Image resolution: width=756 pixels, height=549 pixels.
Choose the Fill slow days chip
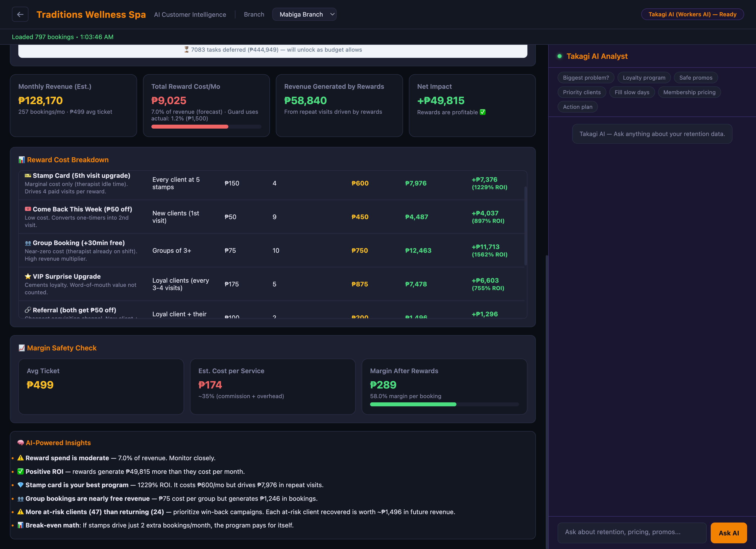tap(632, 92)
